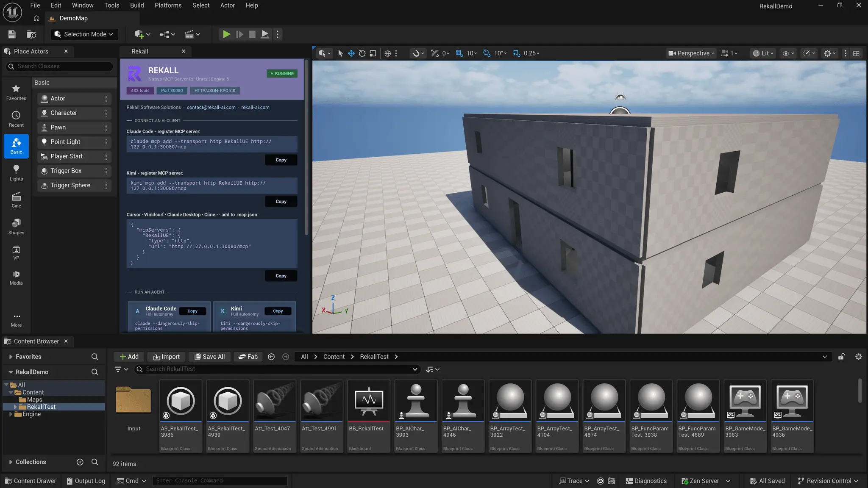Open the Selection Mode dropdown
The height and width of the screenshot is (488, 868).
(x=84, y=34)
